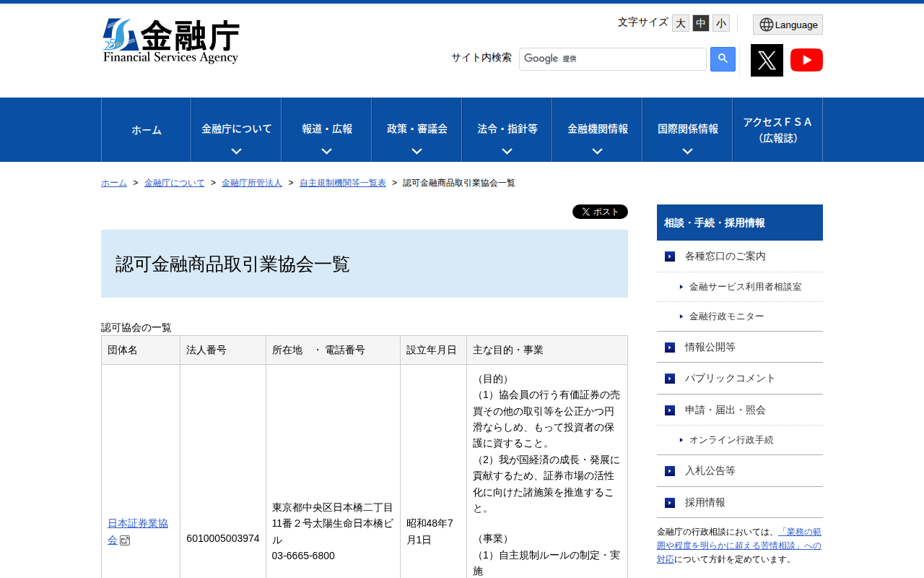Click the blue search magnifier button
Viewport: 924px width, 578px height.
(x=723, y=59)
